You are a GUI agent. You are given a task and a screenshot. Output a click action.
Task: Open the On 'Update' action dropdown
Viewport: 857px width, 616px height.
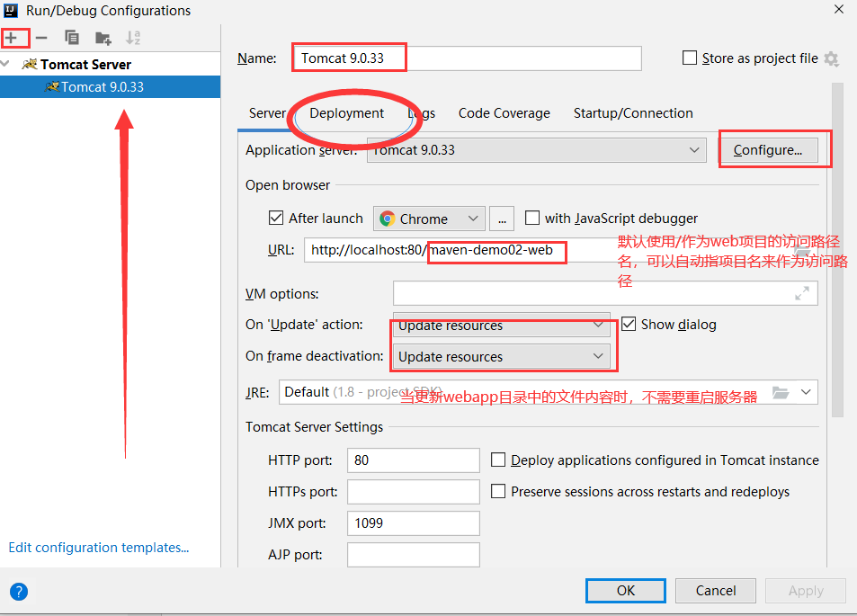[501, 325]
